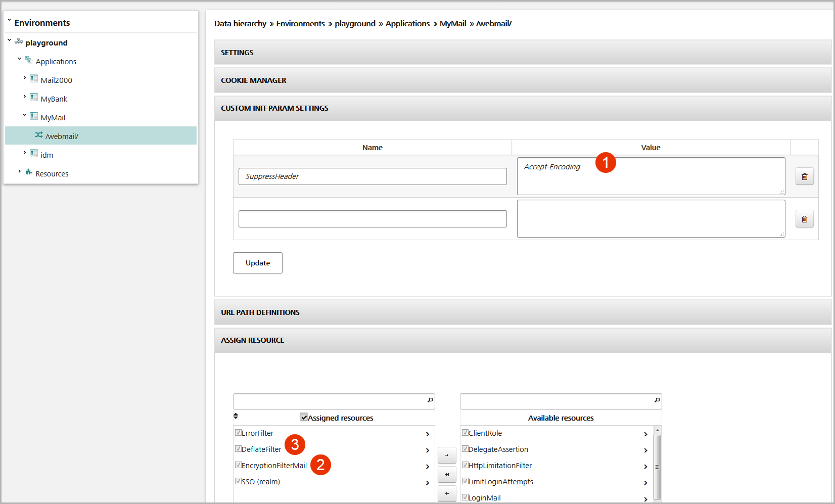Expand the MyBank tree node

tap(24, 96)
